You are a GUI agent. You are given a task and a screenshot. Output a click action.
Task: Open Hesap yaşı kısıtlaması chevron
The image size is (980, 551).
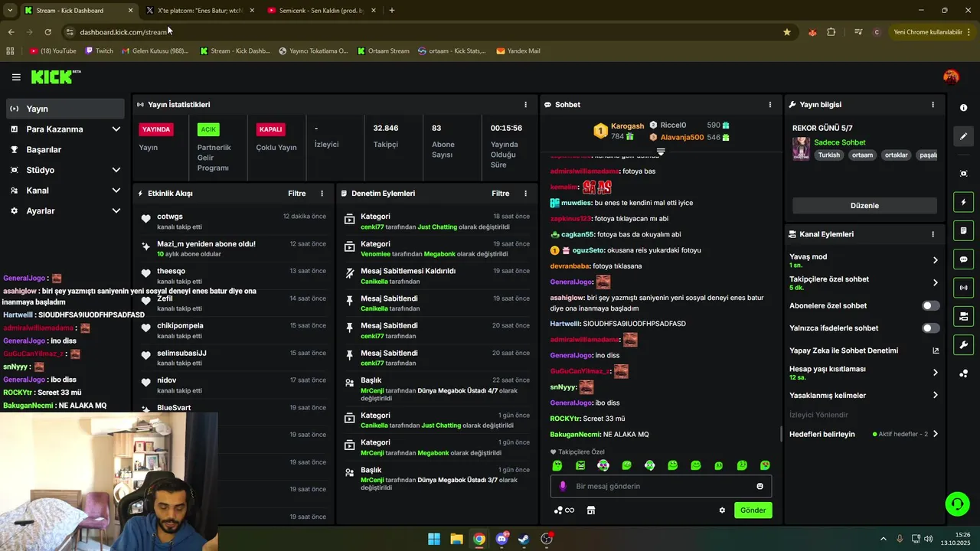pos(935,373)
